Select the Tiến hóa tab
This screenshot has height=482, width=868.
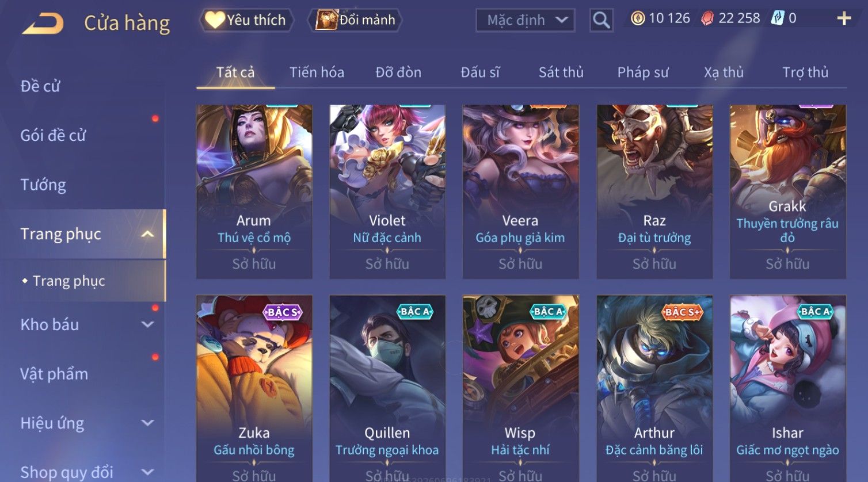[x=317, y=72]
